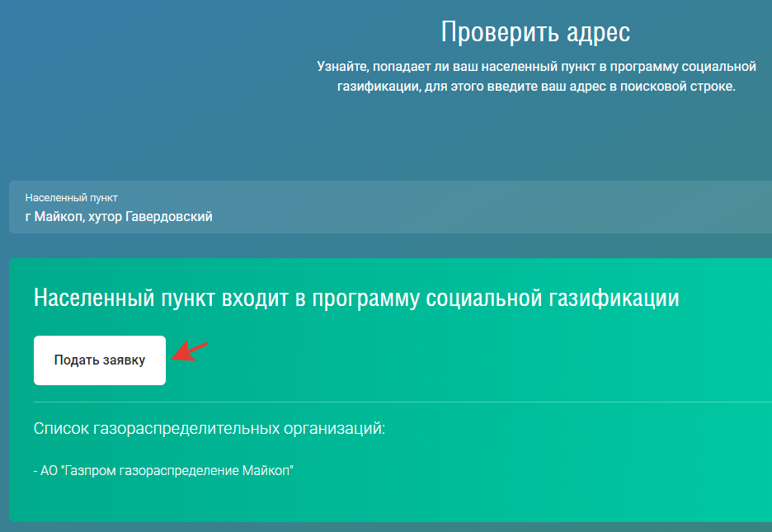
Task: Click the "Подать заявку" button
Action: point(100,360)
